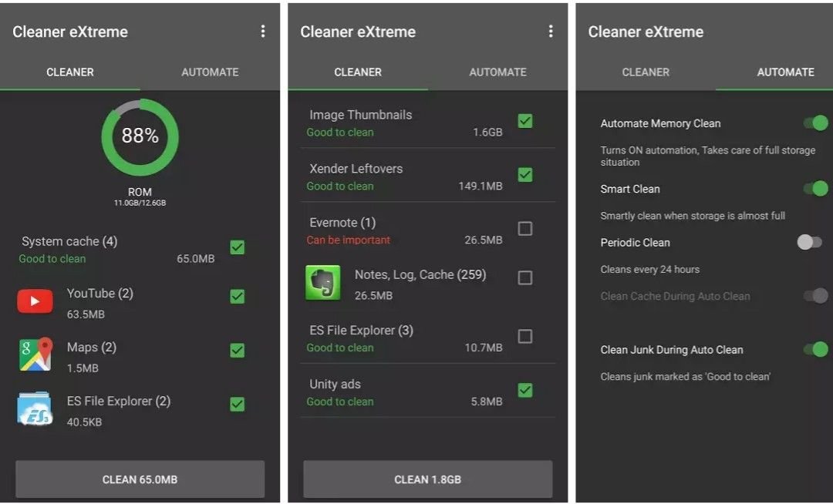Enable the Periodic Clean switch
The width and height of the screenshot is (833, 504).
click(x=810, y=243)
